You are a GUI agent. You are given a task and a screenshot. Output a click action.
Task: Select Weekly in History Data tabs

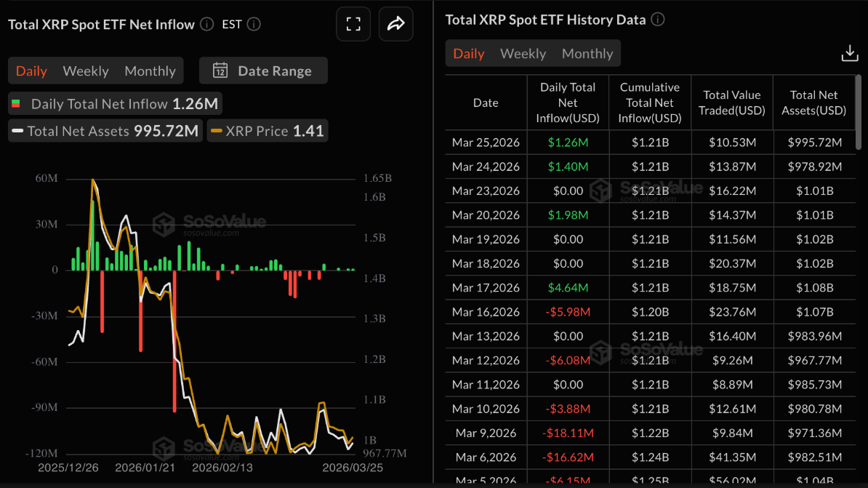point(523,53)
